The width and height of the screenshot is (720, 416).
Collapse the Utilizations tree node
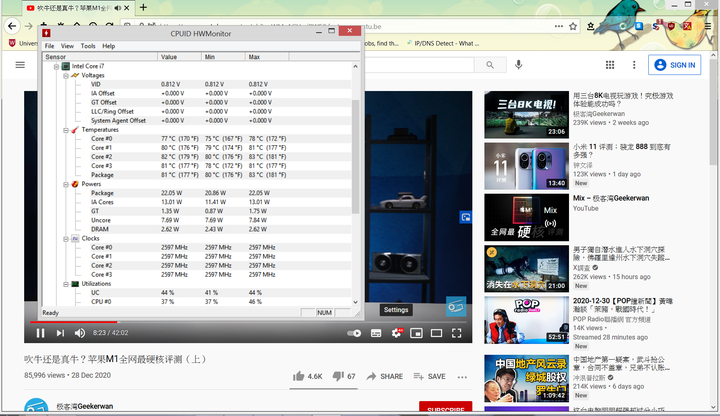[x=66, y=284]
